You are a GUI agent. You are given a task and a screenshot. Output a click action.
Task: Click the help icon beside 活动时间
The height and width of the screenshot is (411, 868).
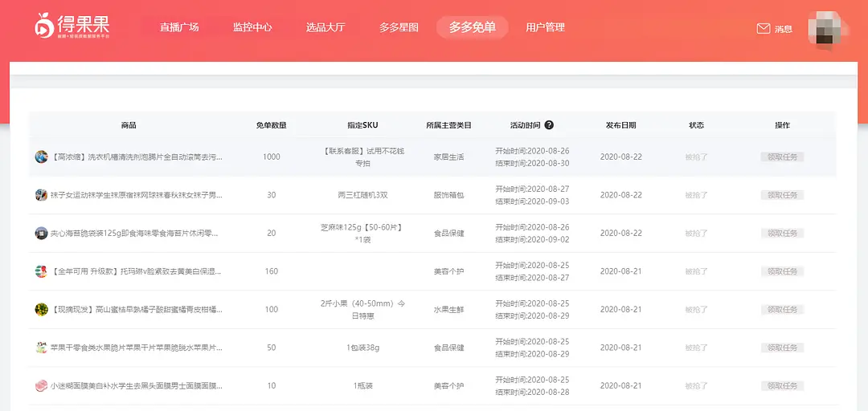click(x=549, y=125)
